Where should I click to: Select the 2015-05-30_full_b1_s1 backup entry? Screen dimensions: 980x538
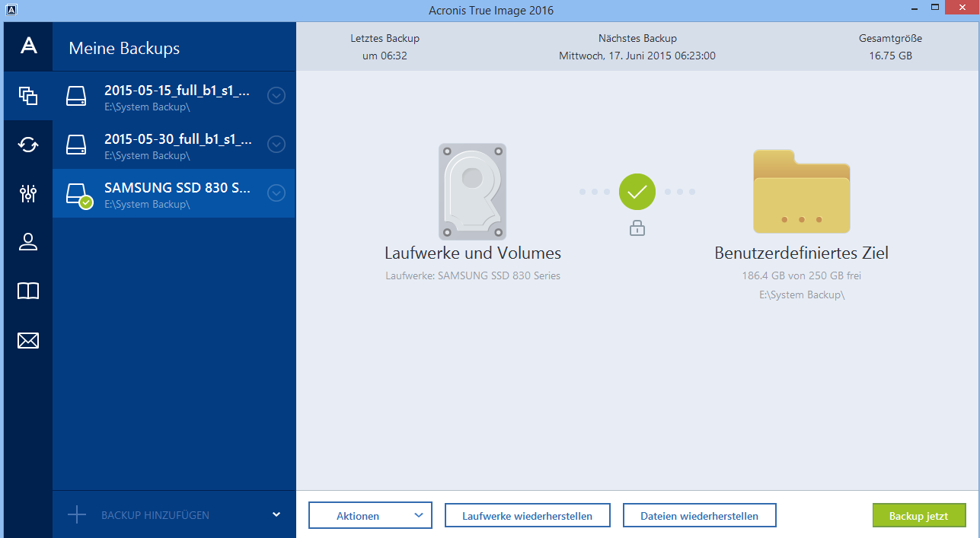point(177,145)
